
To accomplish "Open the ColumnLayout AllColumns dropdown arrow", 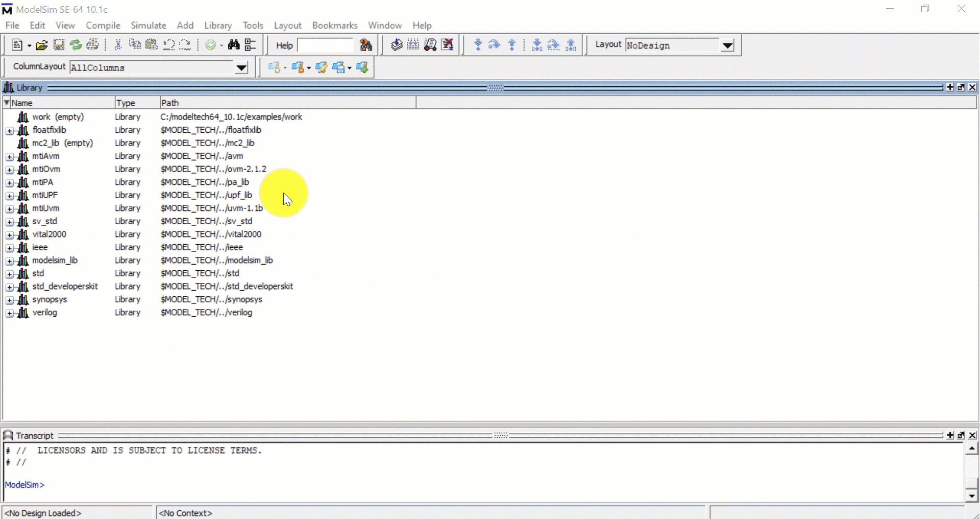I will pos(241,67).
